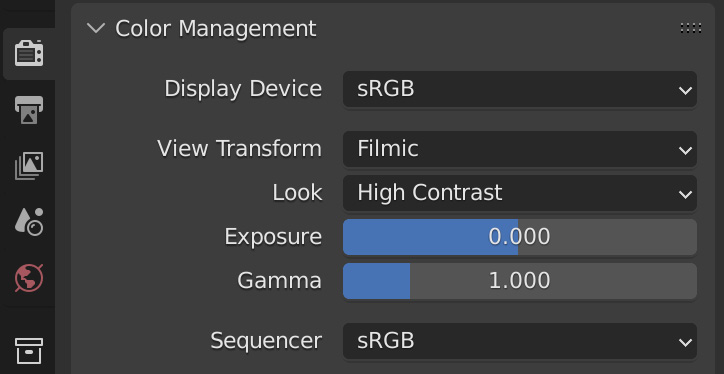Open the Scene properties tab
Screen dimensions: 724x374
point(29,222)
